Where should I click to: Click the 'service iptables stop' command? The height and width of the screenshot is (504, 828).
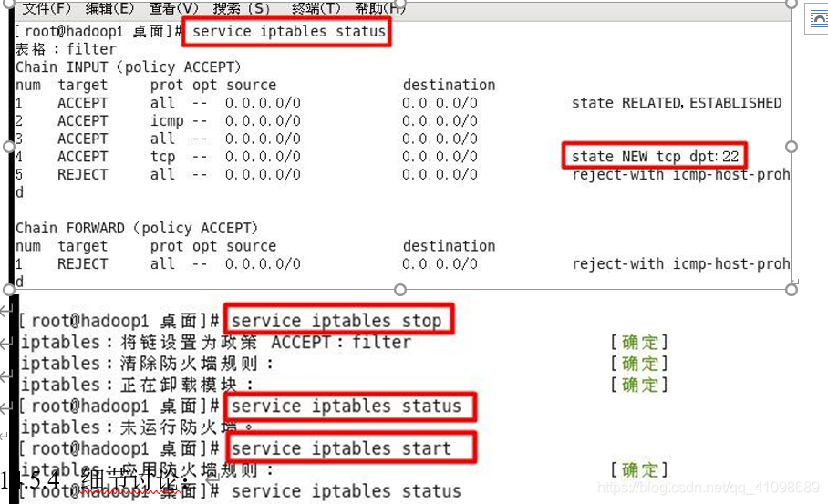pos(336,321)
